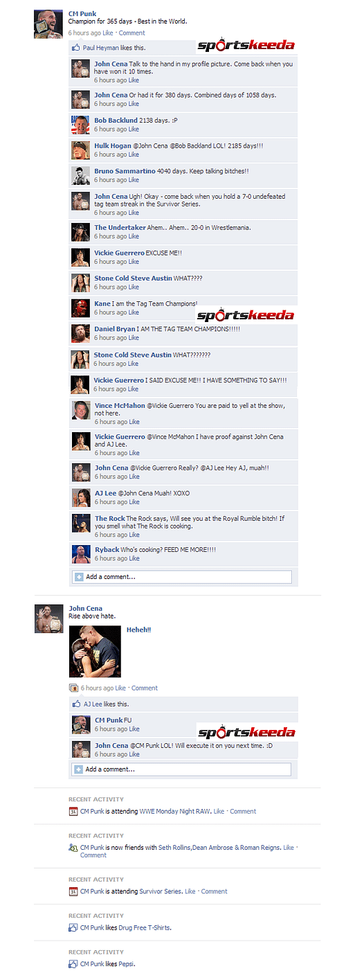Open The Undertaker's avatar thumbnail

tap(81, 232)
